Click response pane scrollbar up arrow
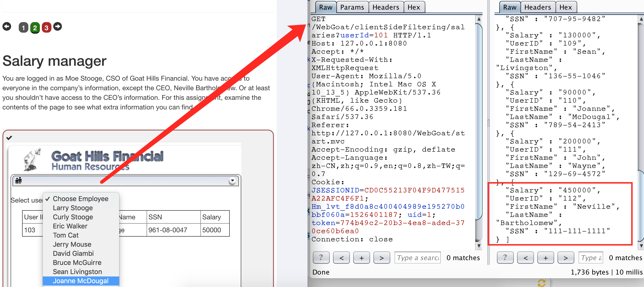 point(641,19)
